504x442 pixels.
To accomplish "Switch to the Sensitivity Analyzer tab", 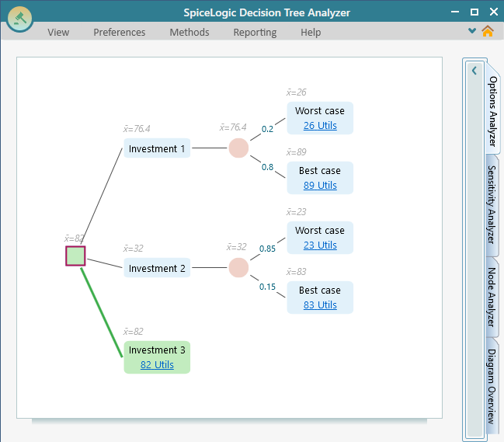I will coord(492,204).
